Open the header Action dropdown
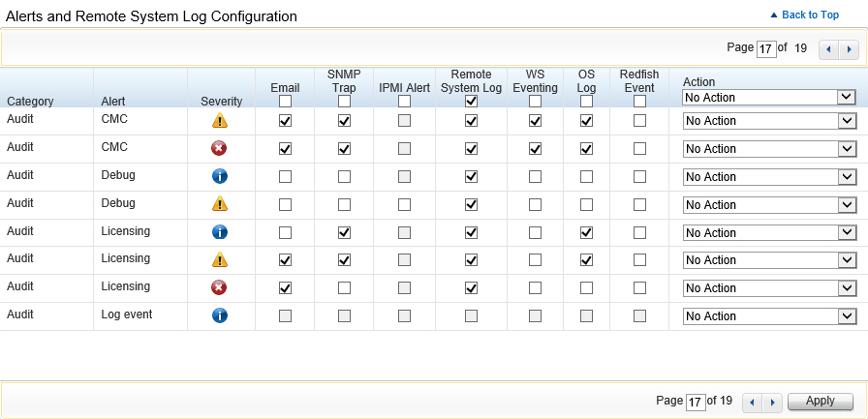Image resolution: width=868 pixels, height=419 pixels. [768, 98]
